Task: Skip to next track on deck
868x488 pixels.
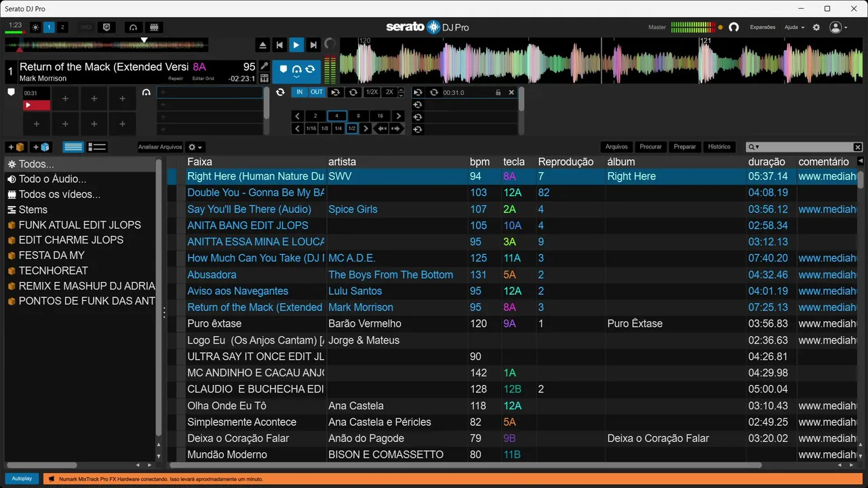Action: point(313,45)
